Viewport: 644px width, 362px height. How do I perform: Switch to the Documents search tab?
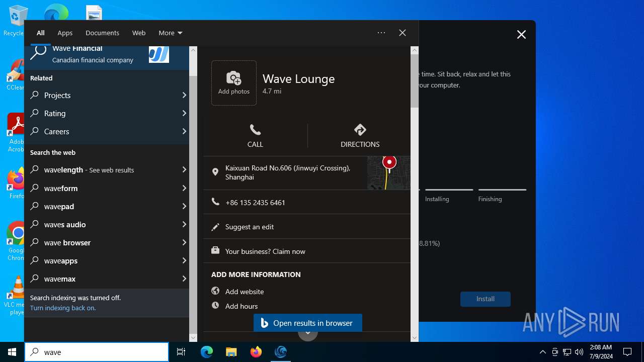pos(102,33)
